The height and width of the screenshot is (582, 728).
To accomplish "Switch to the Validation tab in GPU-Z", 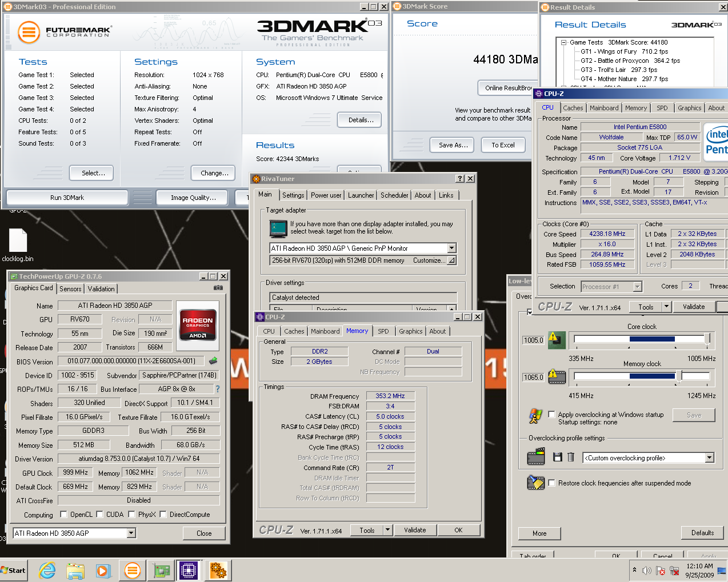I will [x=101, y=289].
